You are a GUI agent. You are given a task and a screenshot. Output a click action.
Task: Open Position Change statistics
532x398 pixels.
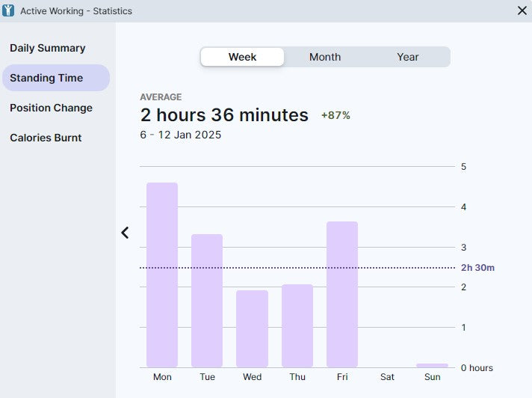pyautogui.click(x=51, y=108)
